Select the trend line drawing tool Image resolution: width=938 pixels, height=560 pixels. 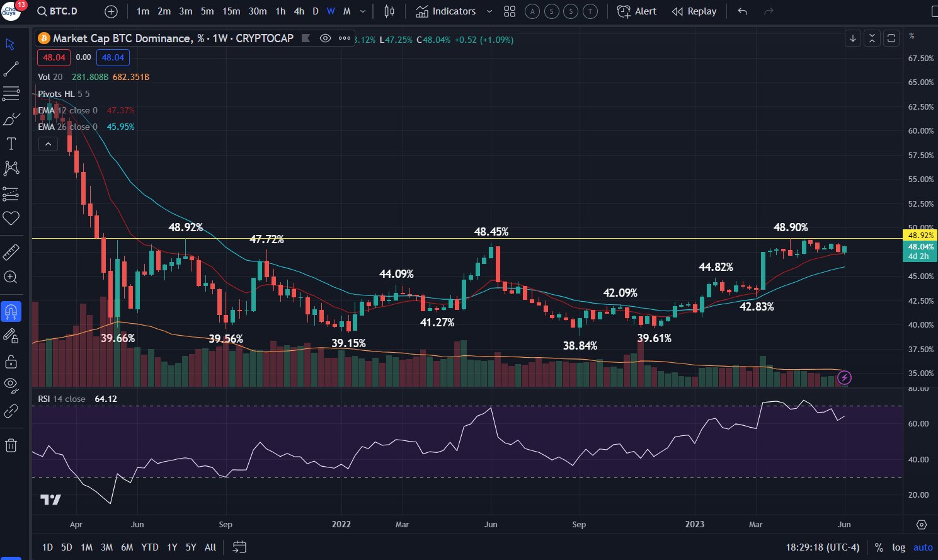tap(11, 69)
